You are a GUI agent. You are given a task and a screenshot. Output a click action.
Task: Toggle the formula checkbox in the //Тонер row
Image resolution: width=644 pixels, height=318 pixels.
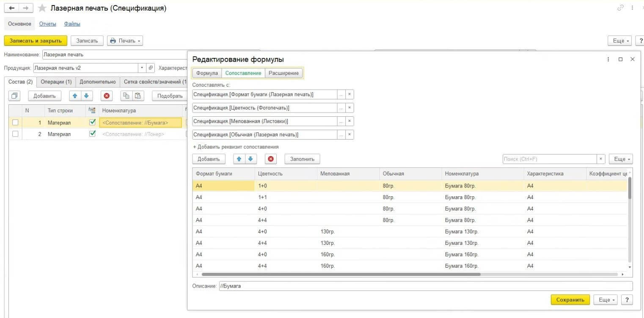(x=93, y=134)
